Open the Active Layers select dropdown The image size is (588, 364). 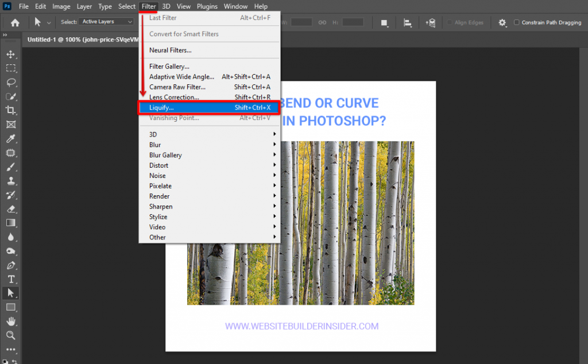tap(106, 21)
